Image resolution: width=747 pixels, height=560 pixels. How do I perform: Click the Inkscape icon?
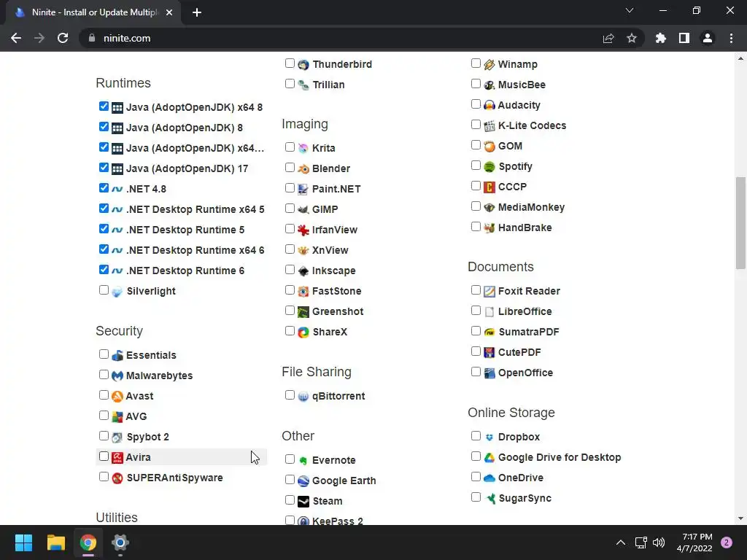click(303, 271)
